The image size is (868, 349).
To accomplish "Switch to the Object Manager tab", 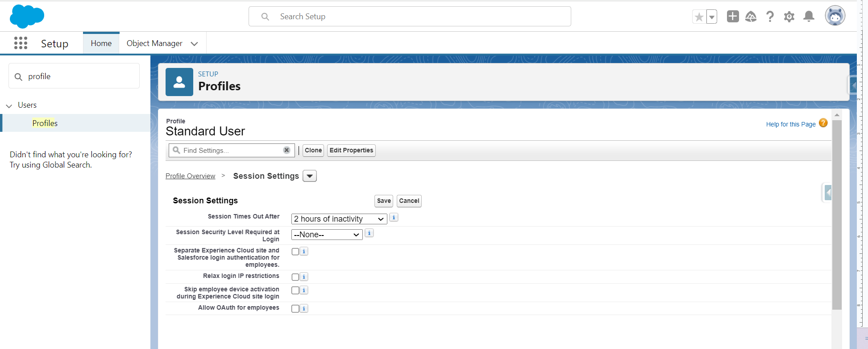I will pos(154,43).
